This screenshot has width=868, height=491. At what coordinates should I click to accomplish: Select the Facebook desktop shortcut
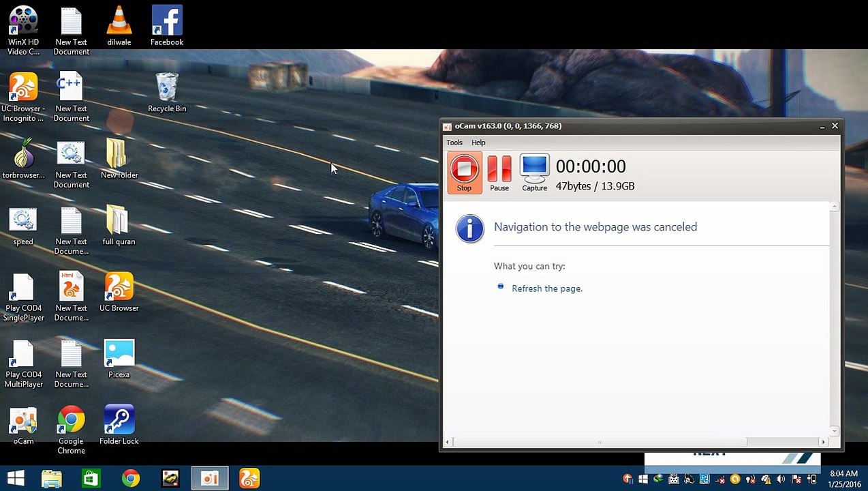tap(167, 26)
